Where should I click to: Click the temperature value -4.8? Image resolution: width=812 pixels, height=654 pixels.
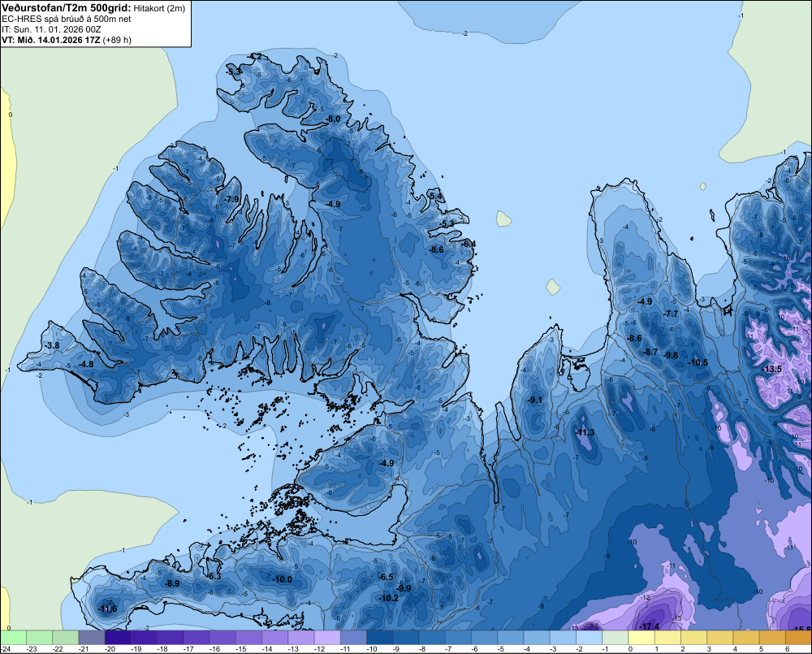pyautogui.click(x=87, y=364)
